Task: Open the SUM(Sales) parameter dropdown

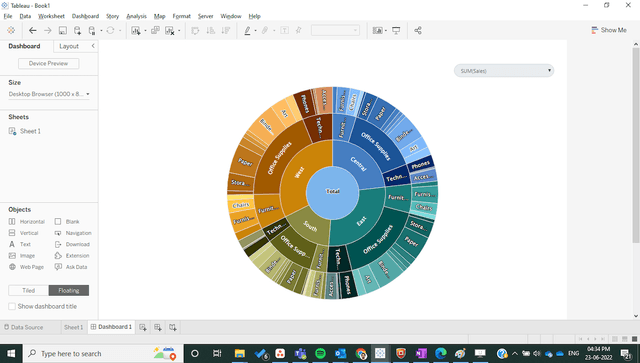Action: 504,71
